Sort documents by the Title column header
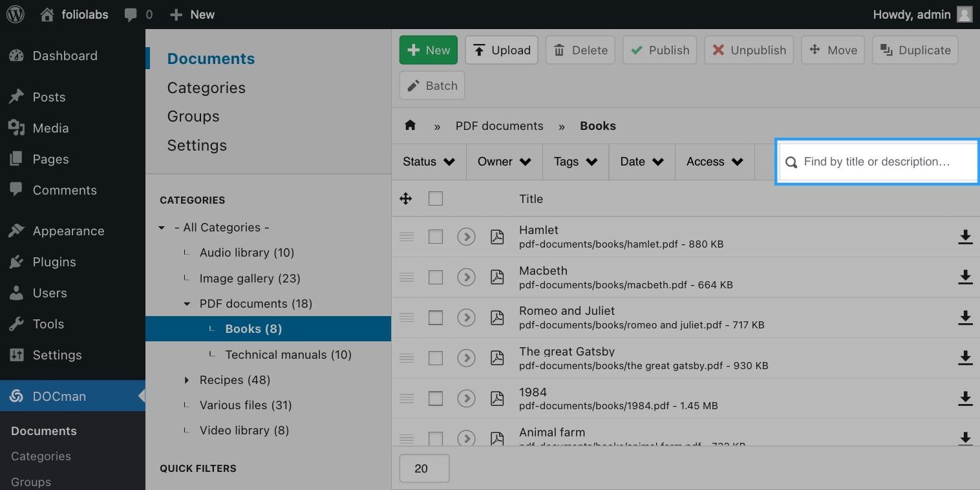The height and width of the screenshot is (490, 980). pyautogui.click(x=531, y=198)
